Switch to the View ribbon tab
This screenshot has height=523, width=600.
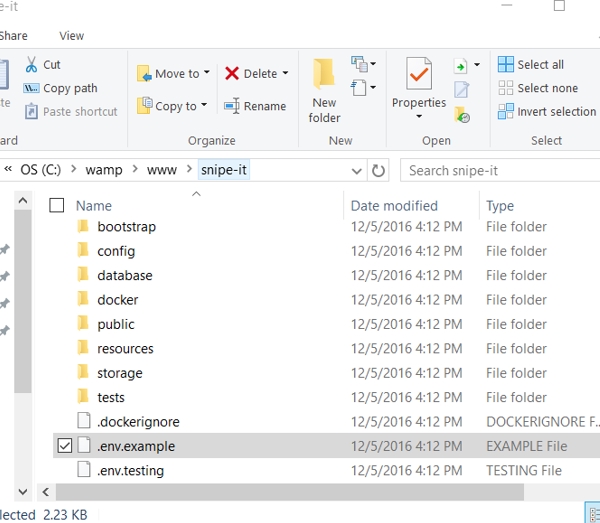pyautogui.click(x=72, y=36)
